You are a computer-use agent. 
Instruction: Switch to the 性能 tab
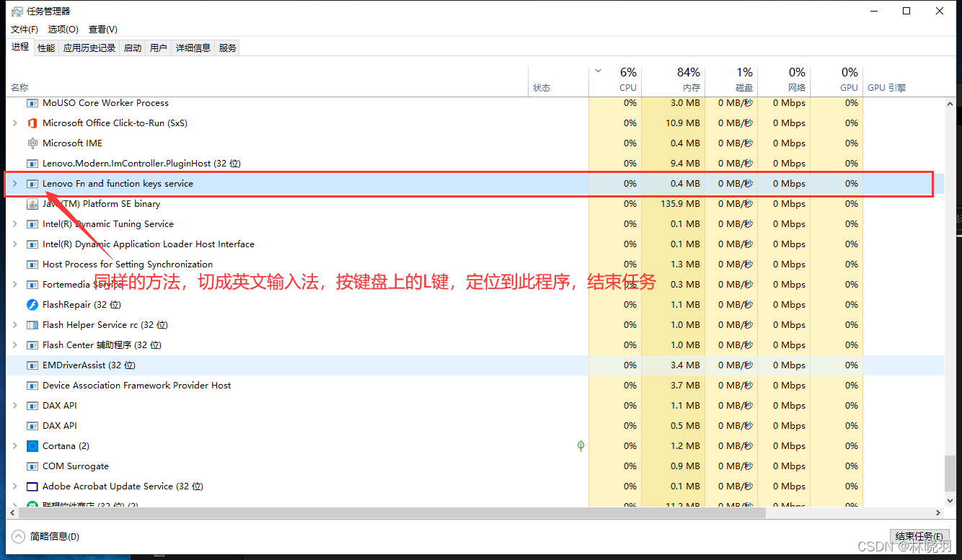click(46, 48)
